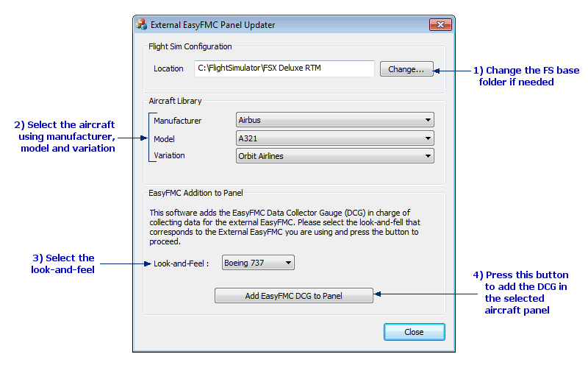Click the 'External EasyFMC Panel Updater' window title

[212, 25]
